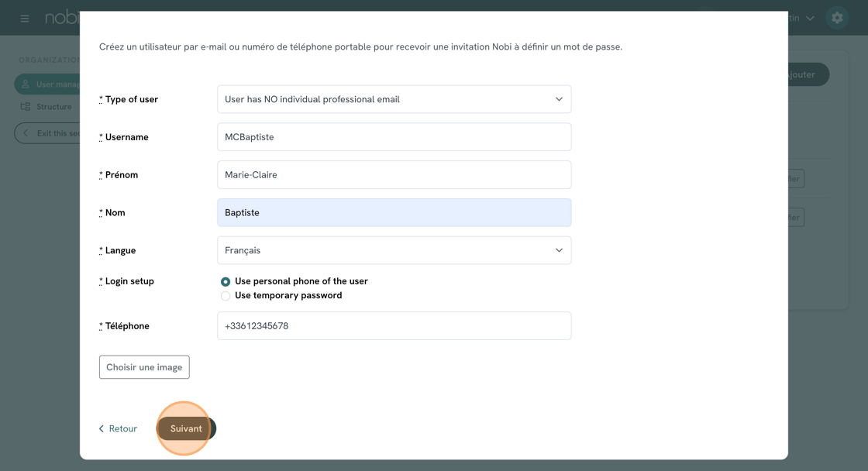Click the Nobi logo in header
Image resolution: width=868 pixels, height=471 pixels.
pos(62,18)
